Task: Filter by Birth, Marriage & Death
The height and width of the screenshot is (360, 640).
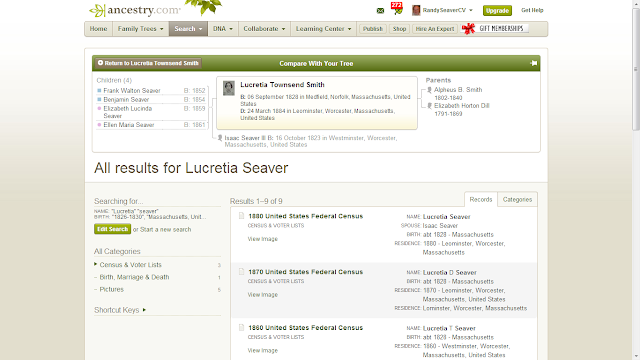Action: (x=134, y=277)
